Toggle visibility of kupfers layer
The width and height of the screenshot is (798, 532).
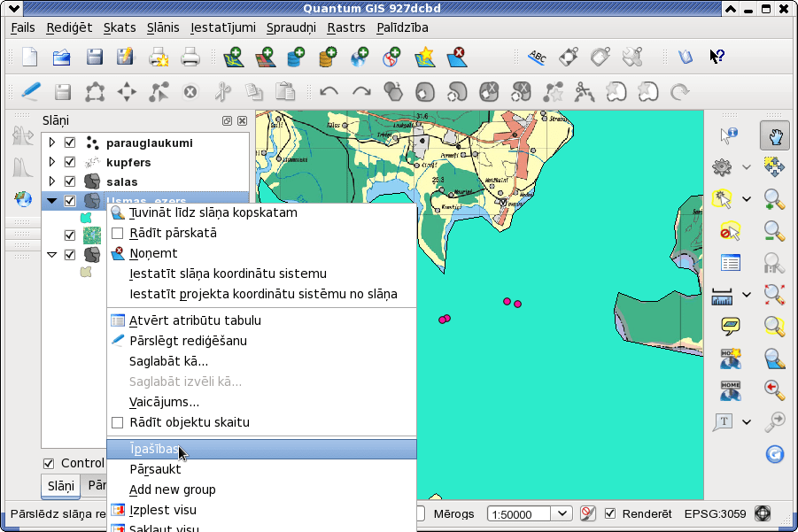(70, 162)
